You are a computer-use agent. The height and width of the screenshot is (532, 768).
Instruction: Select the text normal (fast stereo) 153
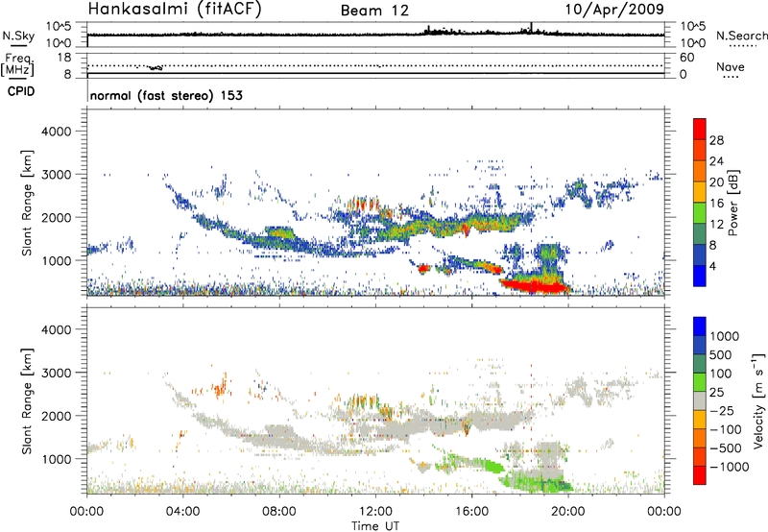[166, 95]
